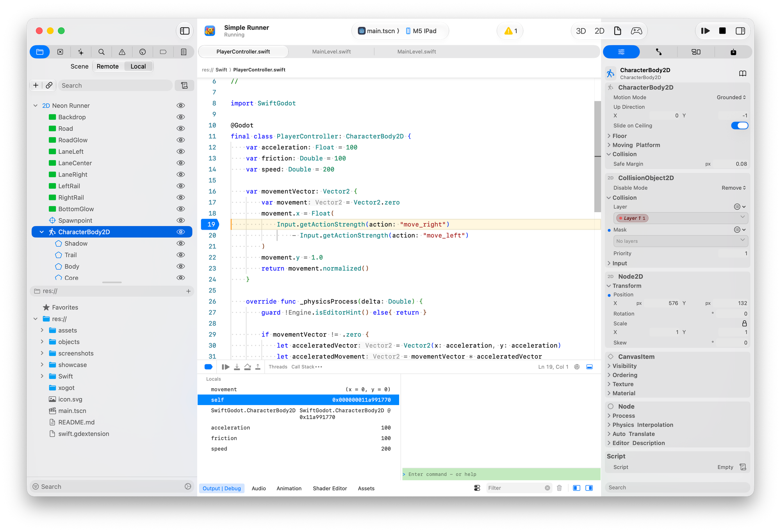Image resolution: width=781 pixels, height=532 pixels.
Task: Open the Assets bottom tab
Action: click(366, 488)
